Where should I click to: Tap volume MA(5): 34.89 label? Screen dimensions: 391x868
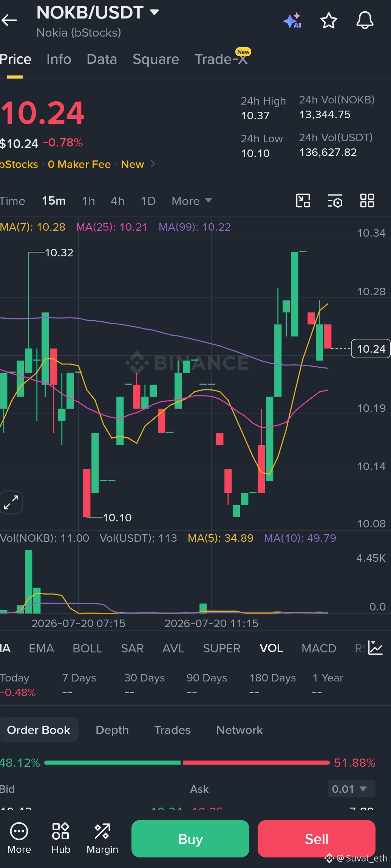point(221,538)
